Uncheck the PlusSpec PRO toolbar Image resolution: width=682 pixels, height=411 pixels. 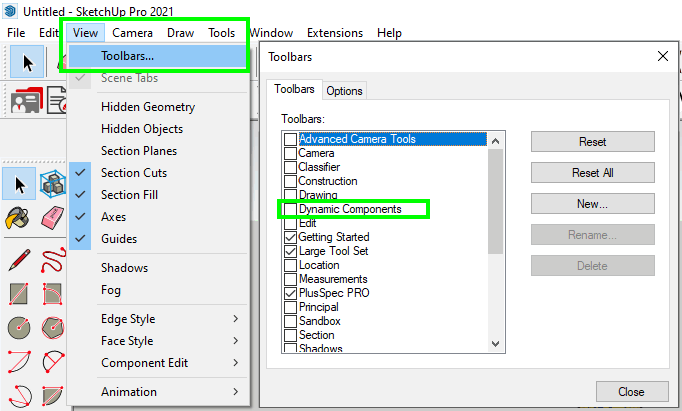(x=290, y=293)
